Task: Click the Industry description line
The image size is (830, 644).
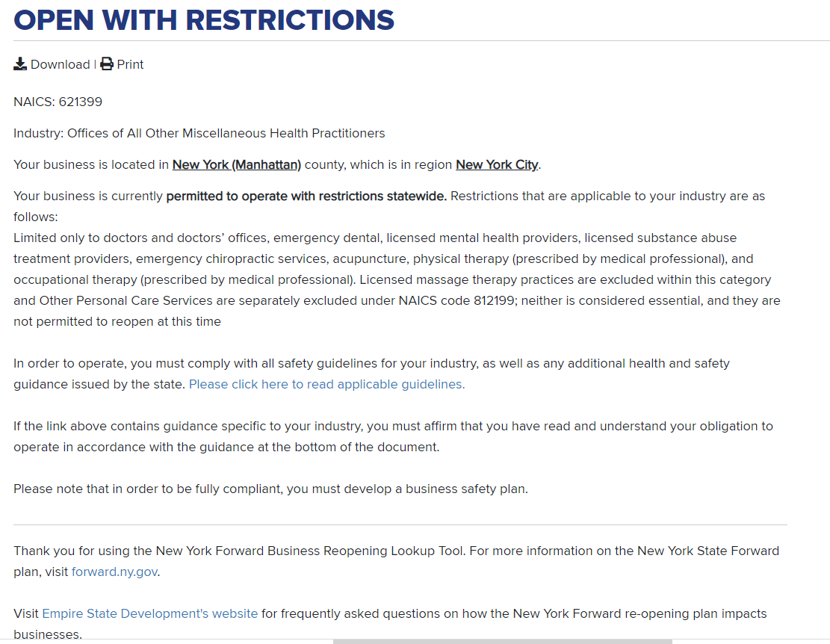Action: click(x=199, y=133)
